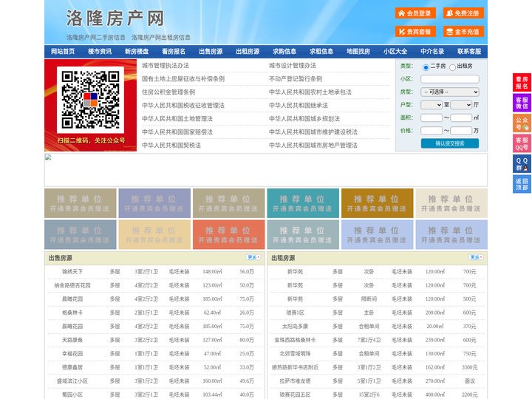Open the 太阳岛多康 rental listing
This screenshot has height=399, width=532.
(x=295, y=327)
